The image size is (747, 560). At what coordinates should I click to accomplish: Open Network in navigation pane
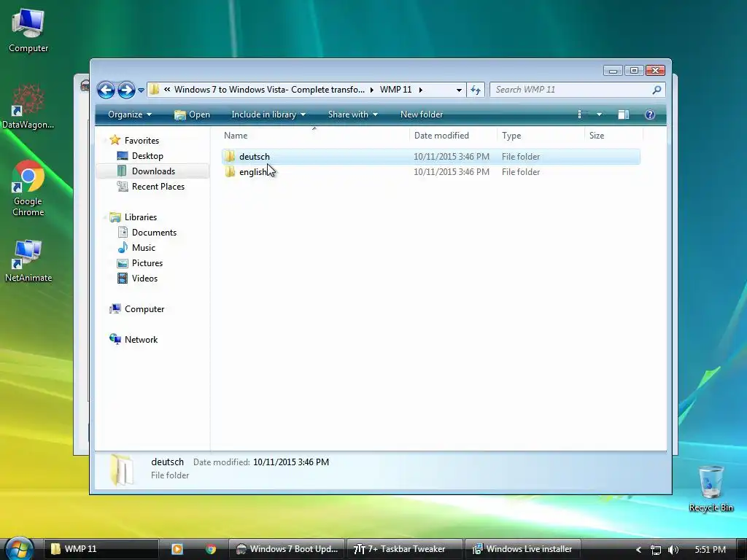(141, 340)
